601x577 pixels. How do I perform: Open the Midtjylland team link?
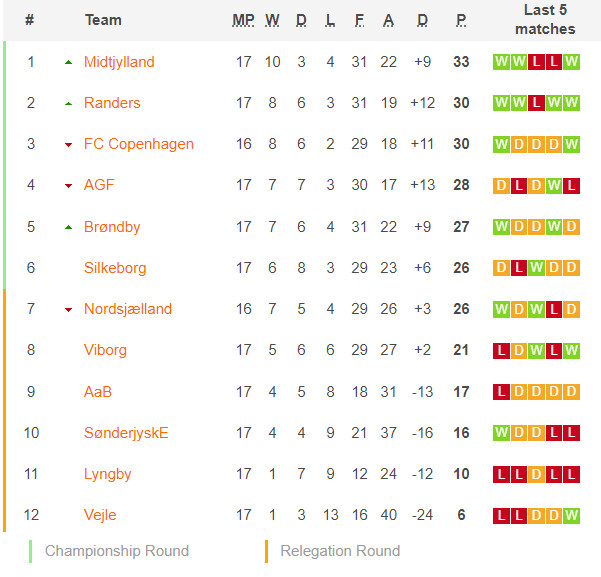pyautogui.click(x=119, y=62)
